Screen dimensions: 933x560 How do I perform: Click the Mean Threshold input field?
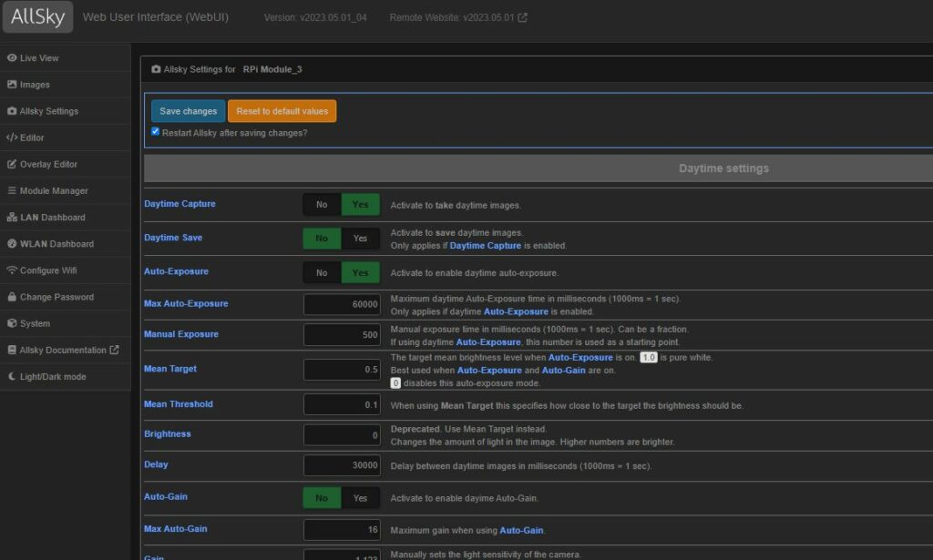(343, 405)
